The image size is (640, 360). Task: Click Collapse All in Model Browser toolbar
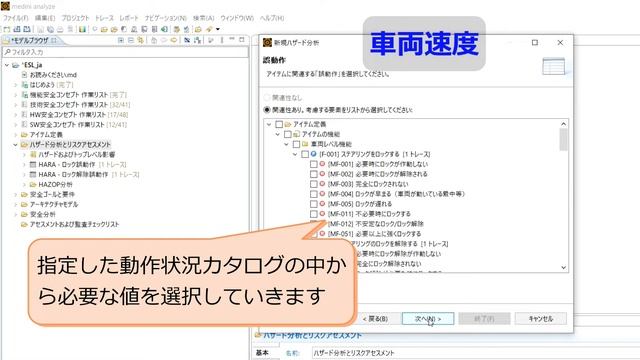(131, 40)
